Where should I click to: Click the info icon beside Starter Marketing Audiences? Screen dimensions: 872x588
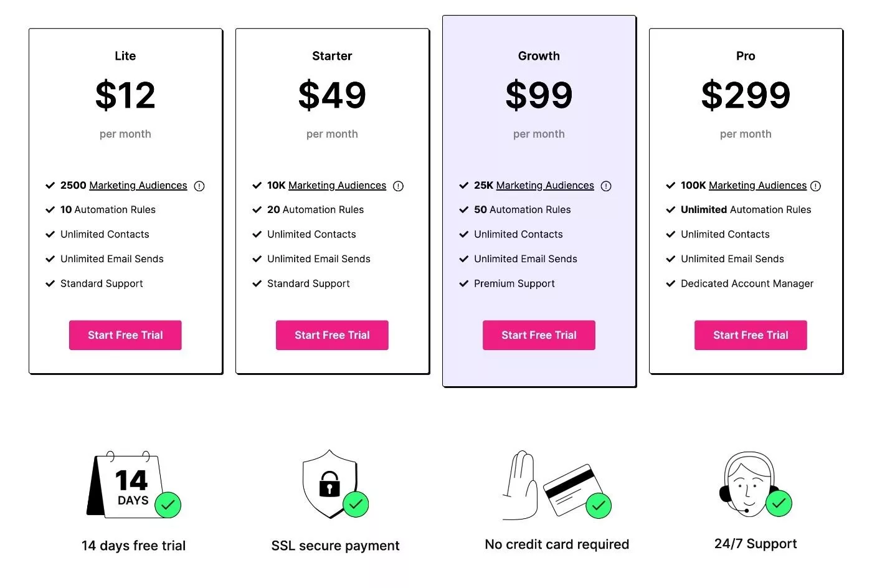point(399,186)
